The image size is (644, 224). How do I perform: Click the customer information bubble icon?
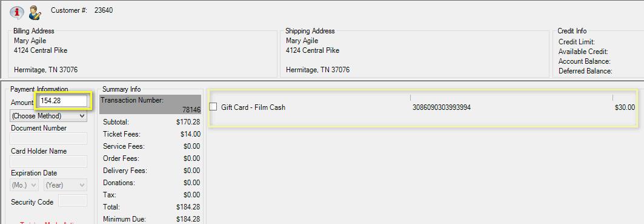(17, 12)
